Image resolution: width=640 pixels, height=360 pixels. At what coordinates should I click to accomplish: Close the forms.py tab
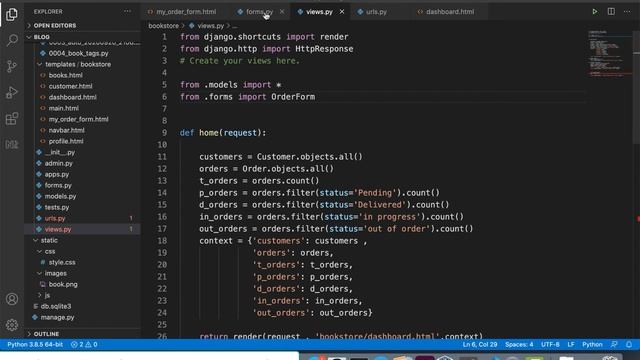pyautogui.click(x=282, y=12)
